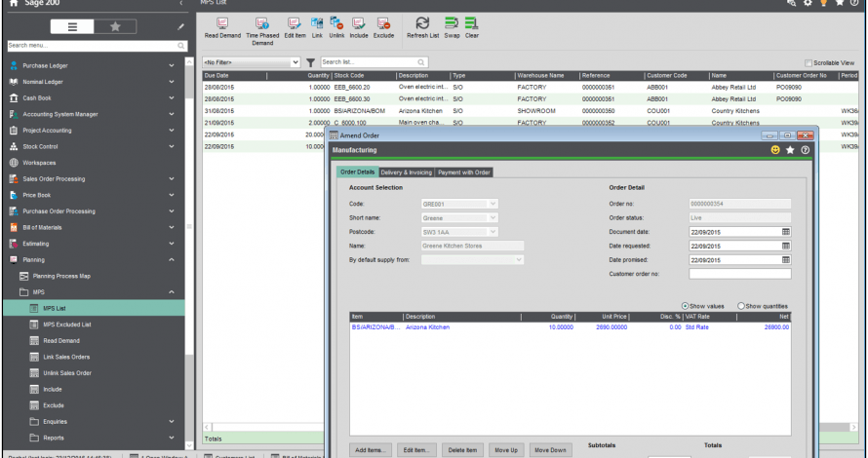Expand the Enquiries folder
Viewport: 868px width, 458px height.
click(172, 422)
